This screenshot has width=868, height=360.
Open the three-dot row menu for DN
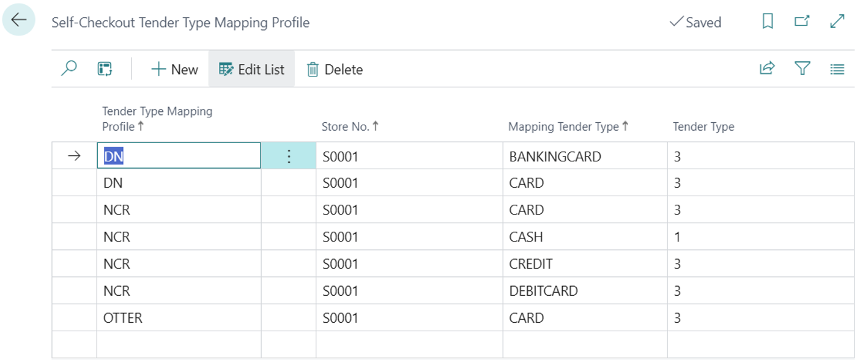click(289, 156)
